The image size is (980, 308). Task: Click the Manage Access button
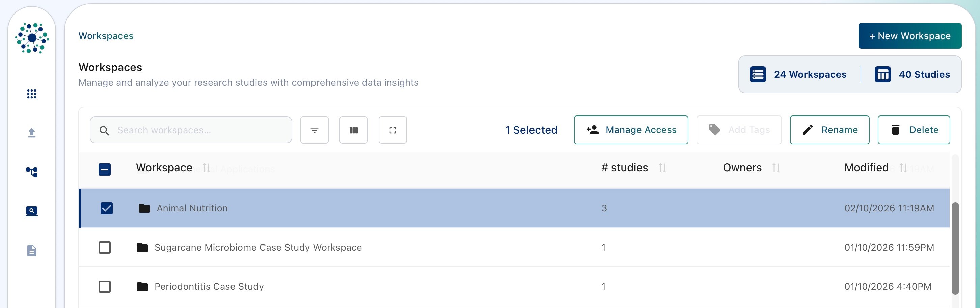[x=631, y=130]
